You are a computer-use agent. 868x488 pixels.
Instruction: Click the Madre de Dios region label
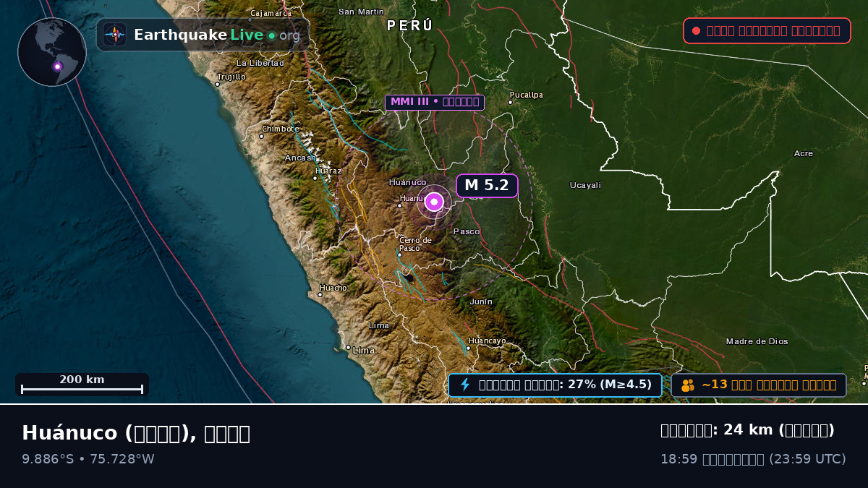pyautogui.click(x=757, y=341)
